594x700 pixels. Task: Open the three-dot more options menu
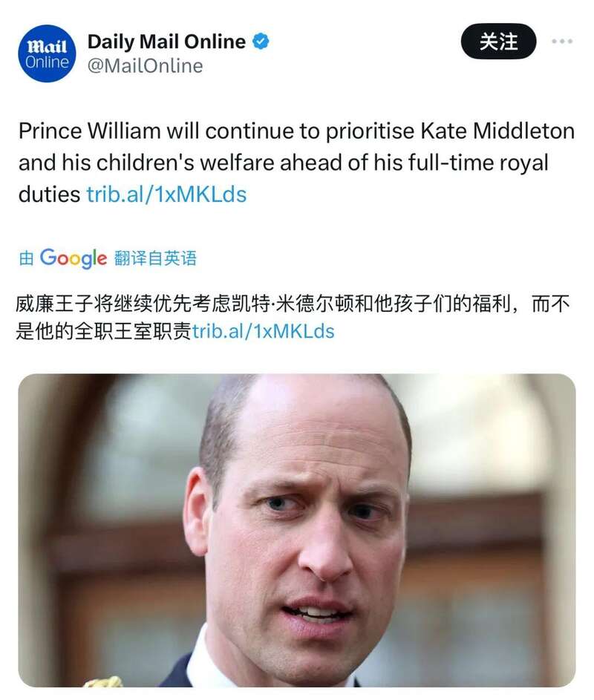click(x=562, y=41)
